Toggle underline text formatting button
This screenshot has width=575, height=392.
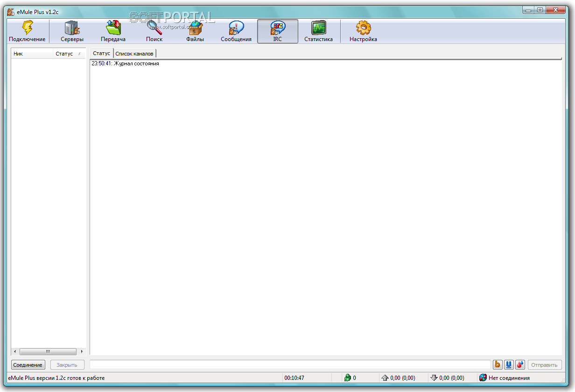click(x=509, y=364)
